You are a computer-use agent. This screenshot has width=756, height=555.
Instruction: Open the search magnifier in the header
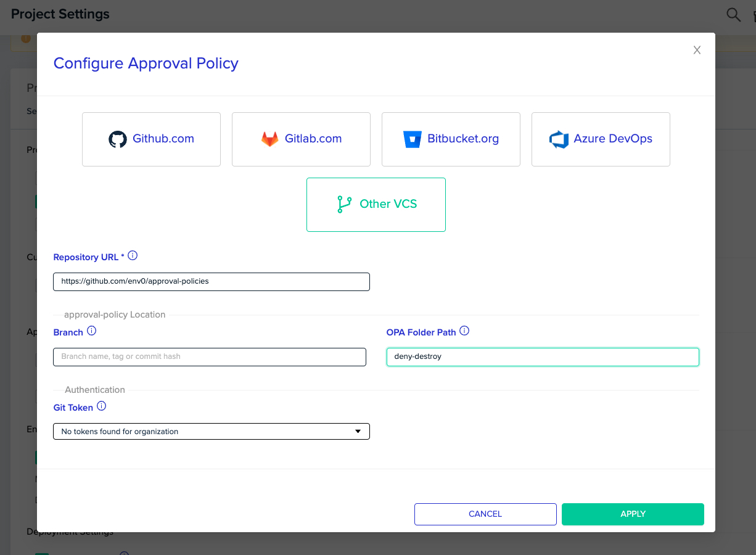click(x=733, y=15)
